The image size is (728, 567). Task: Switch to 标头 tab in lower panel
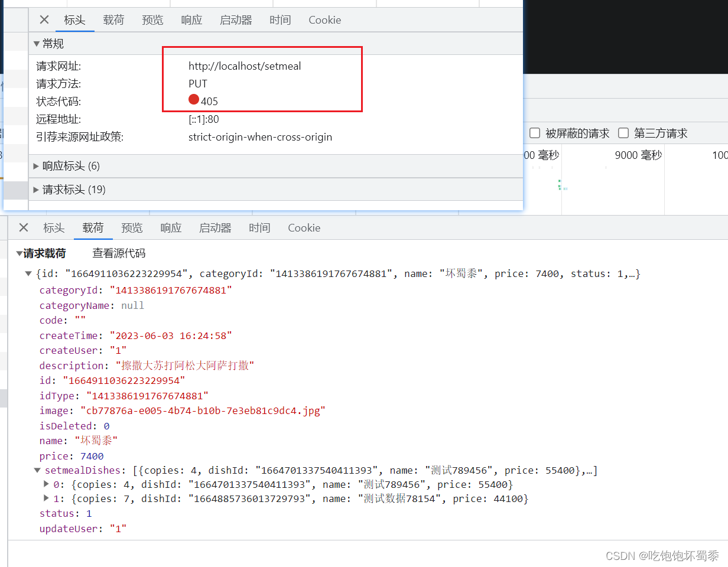point(54,227)
